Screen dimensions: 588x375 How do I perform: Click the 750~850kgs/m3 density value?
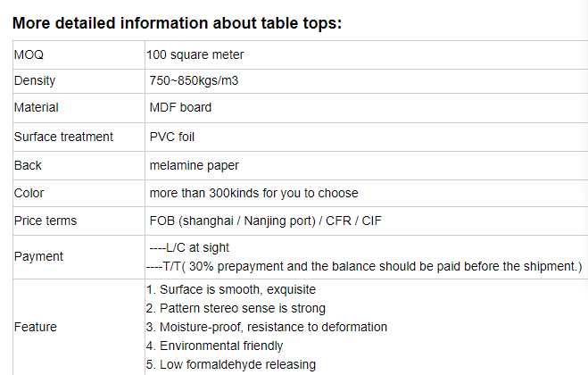pyautogui.click(x=194, y=80)
